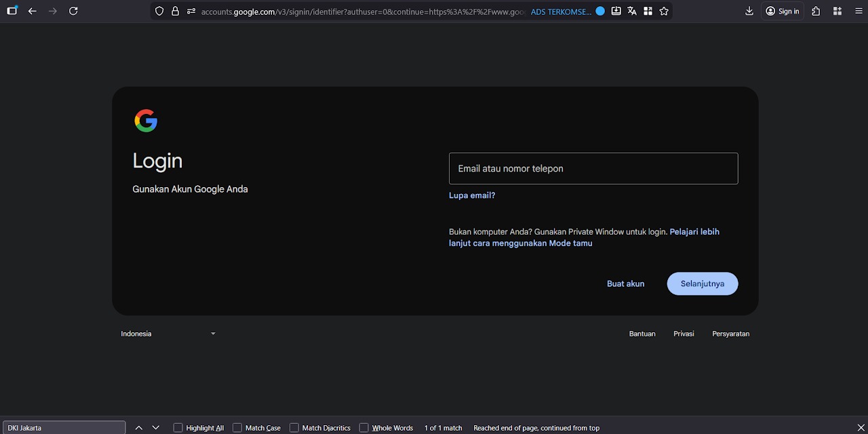868x434 pixels.
Task: Click the save page tray icon
Action: 616,11
